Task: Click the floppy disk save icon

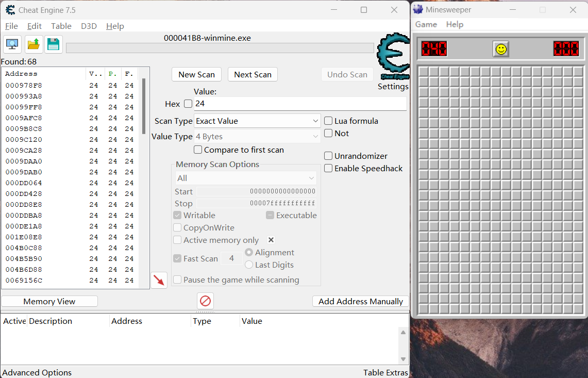Action: click(53, 44)
